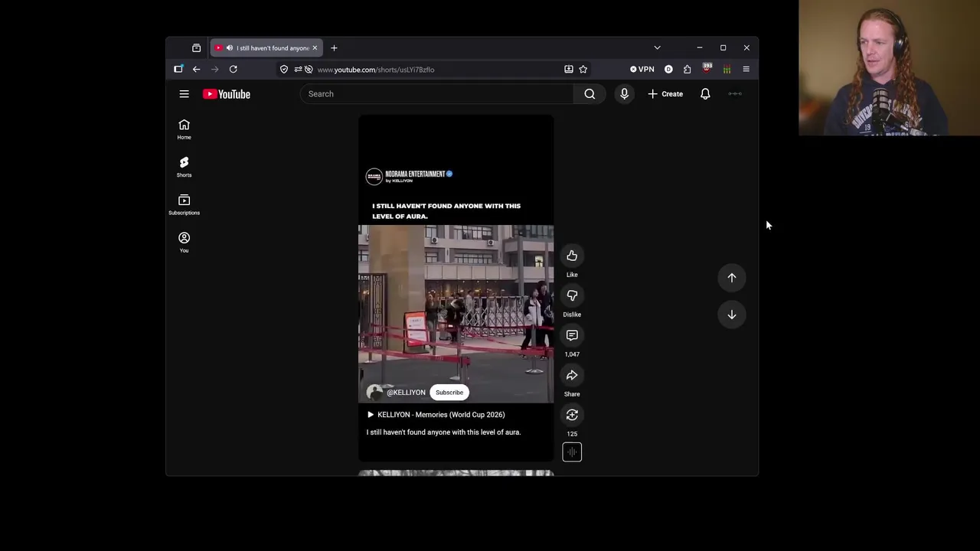Viewport: 980px width, 551px height.
Task: Open the KELLIYON channel avatar
Action: point(374,393)
